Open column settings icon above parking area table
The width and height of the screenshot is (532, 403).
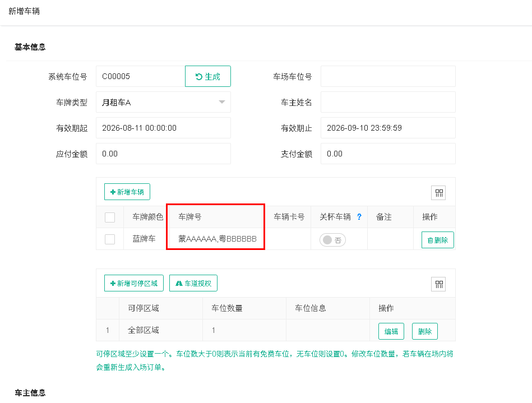pos(438,284)
